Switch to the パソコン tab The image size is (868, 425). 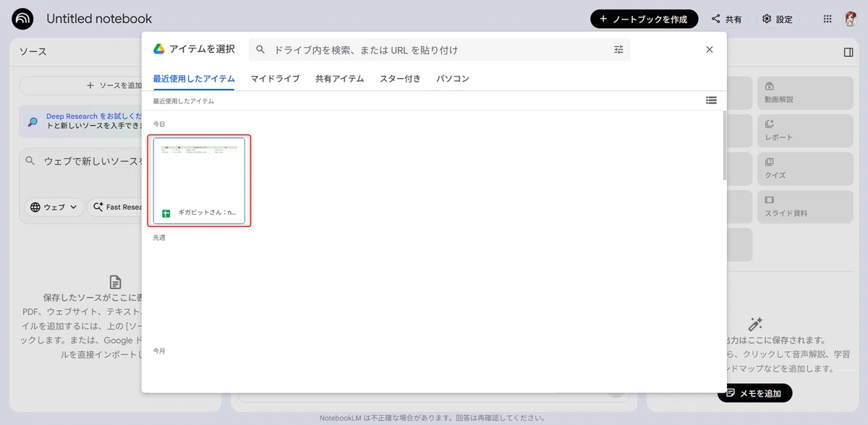coord(453,79)
